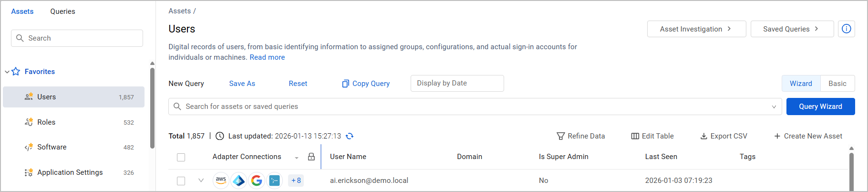Screen dimensions: 868x192
Task: Collapse the Favorites section
Action: point(7,72)
